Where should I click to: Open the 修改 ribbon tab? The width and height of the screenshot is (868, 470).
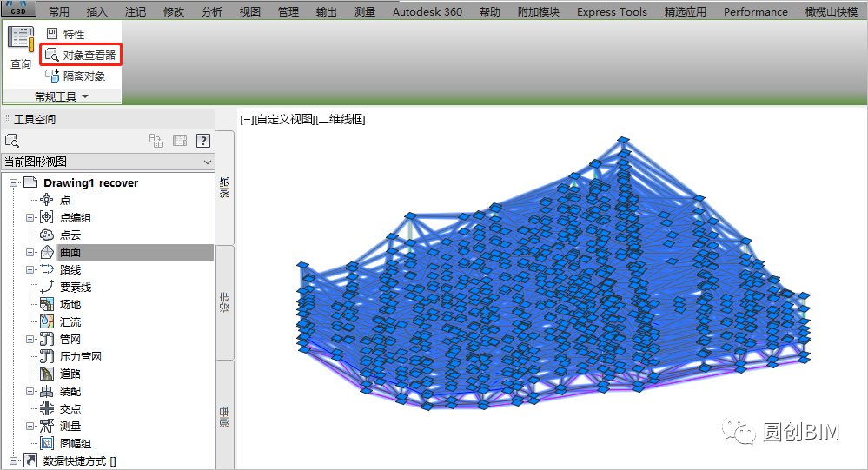coord(173,11)
